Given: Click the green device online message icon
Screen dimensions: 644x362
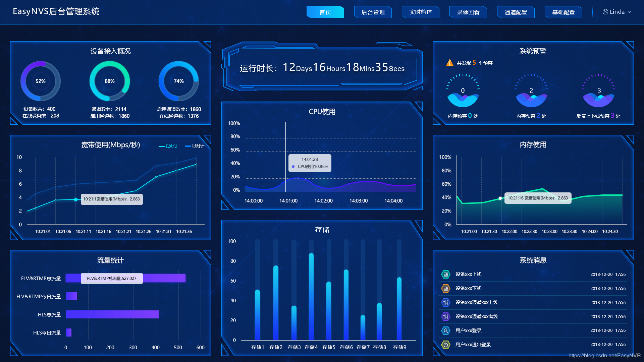Looking at the screenshot, I should [x=445, y=275].
